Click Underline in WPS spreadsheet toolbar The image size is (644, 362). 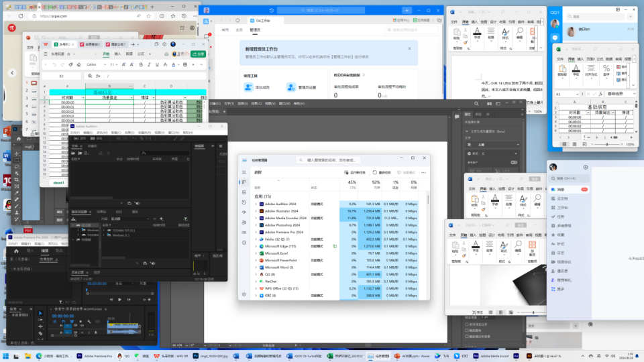(x=157, y=64)
